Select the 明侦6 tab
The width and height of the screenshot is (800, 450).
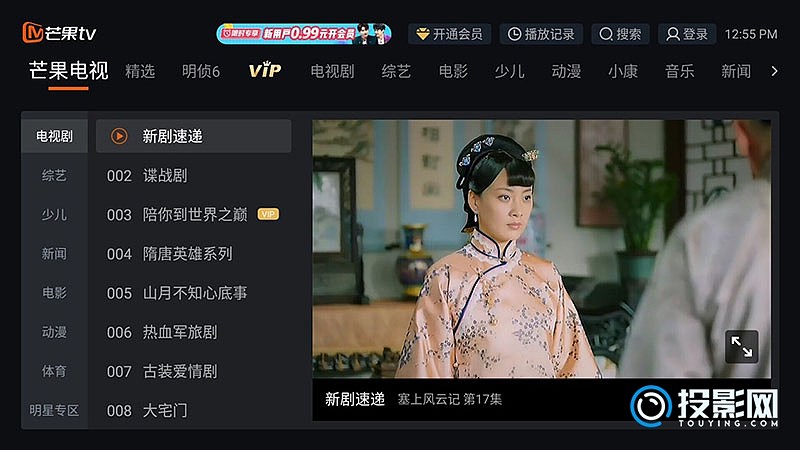[x=201, y=71]
